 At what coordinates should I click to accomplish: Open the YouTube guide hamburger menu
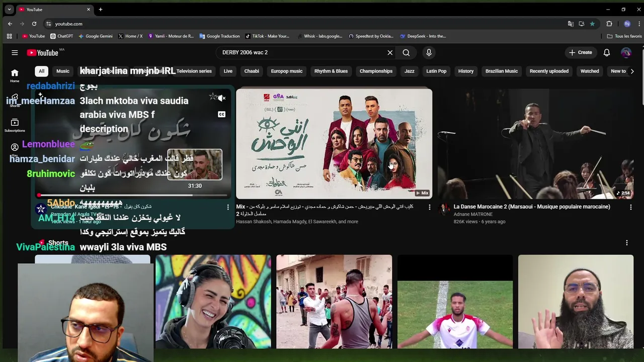[x=15, y=52]
